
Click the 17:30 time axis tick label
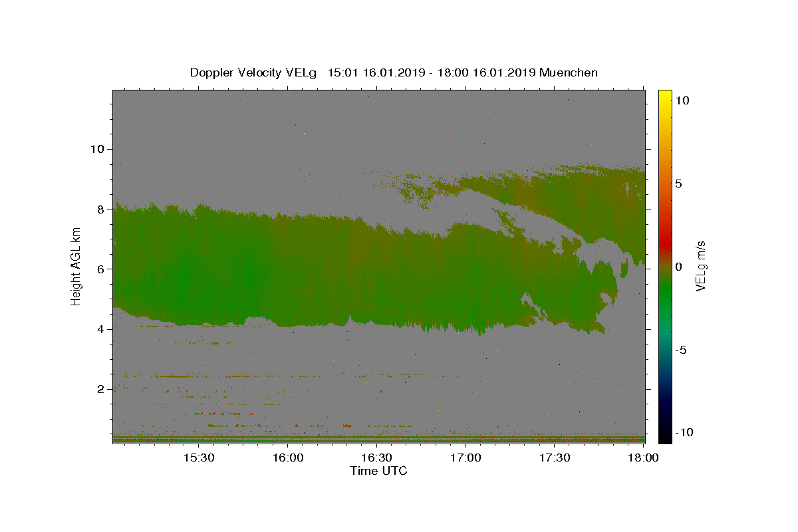(555, 458)
